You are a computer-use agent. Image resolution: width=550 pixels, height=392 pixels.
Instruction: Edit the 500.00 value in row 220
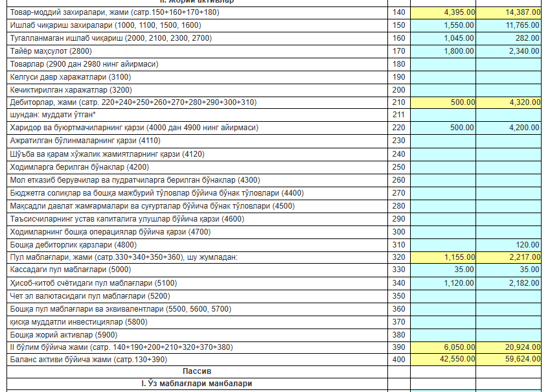443,128
